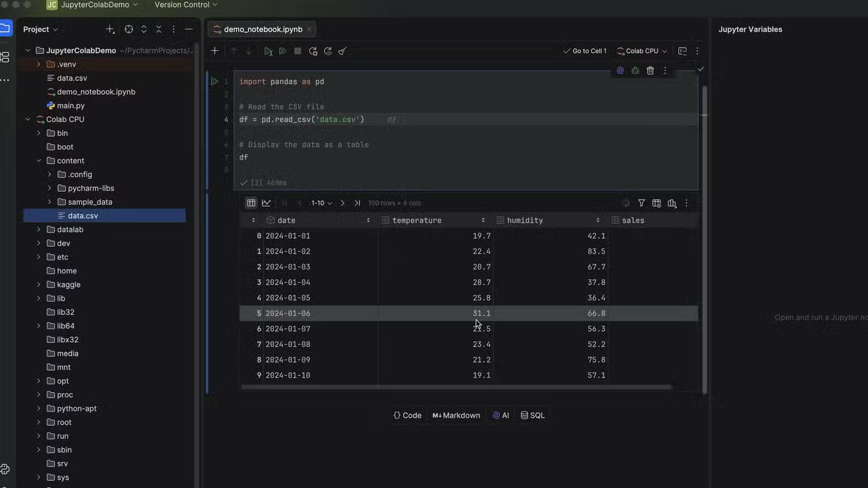Select the Run All cells icon
Screen dimensions: 868x488
pos(282,51)
